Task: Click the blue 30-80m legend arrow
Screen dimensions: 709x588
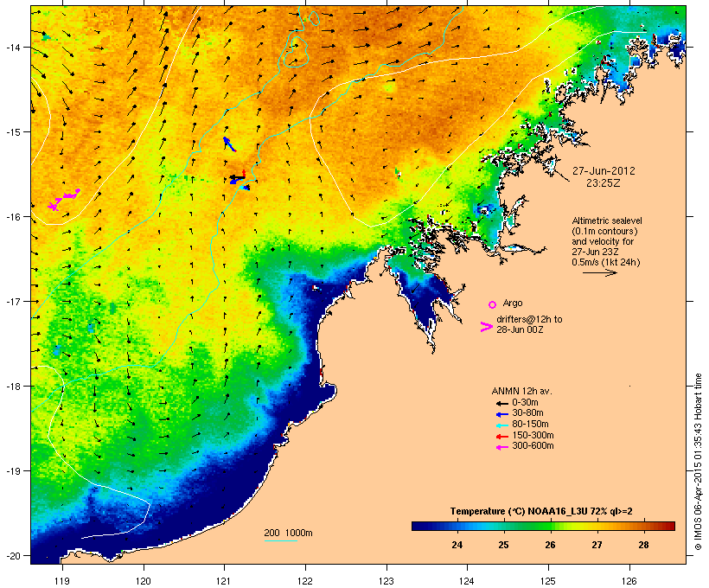Action: (502, 414)
